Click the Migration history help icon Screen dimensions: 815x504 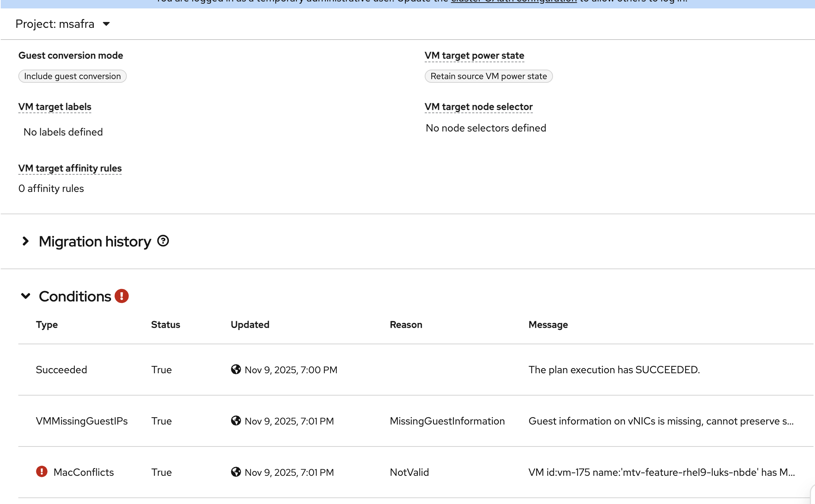[x=163, y=241]
